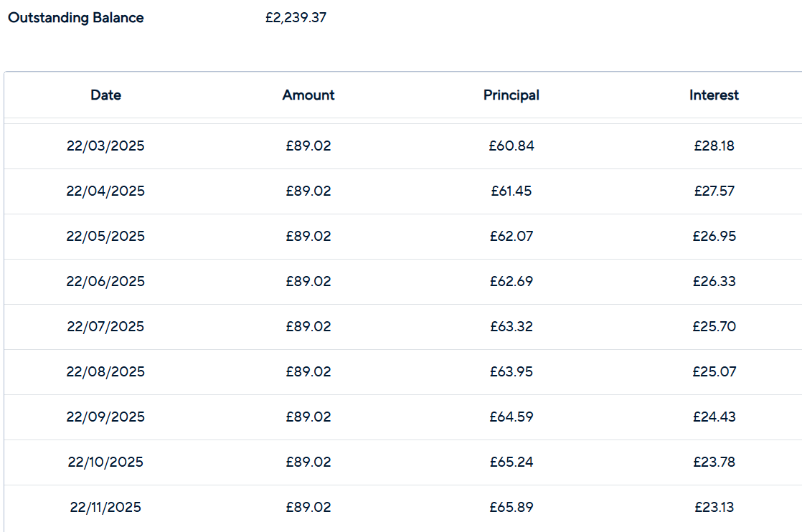This screenshot has width=802, height=532.
Task: Select the 22/04/2025 payment row
Action: [x=403, y=191]
